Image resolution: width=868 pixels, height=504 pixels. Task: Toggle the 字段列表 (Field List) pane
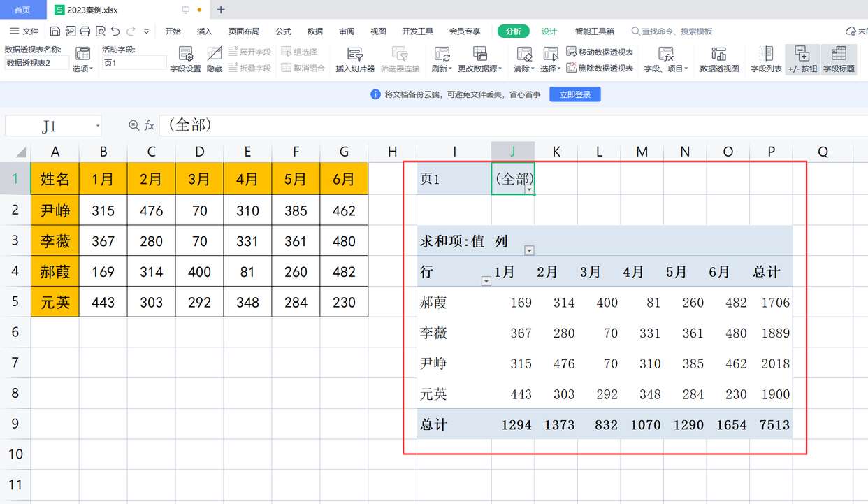point(766,59)
